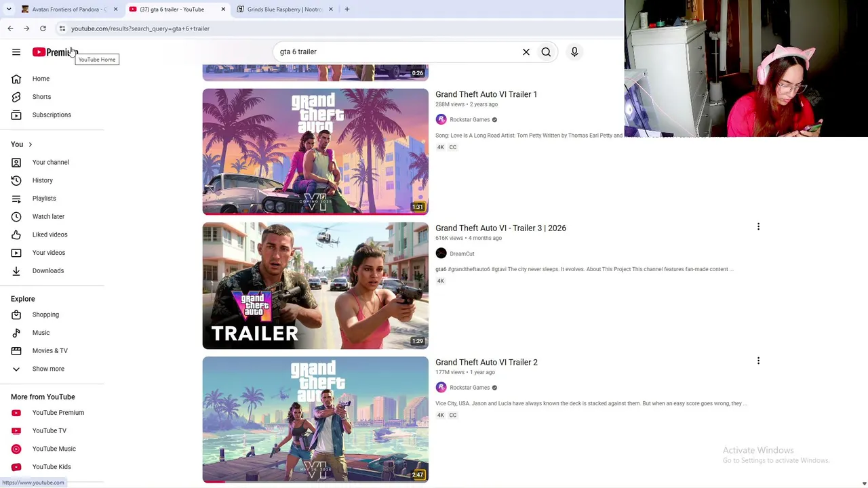View site information icon in address bar

pos(62,28)
